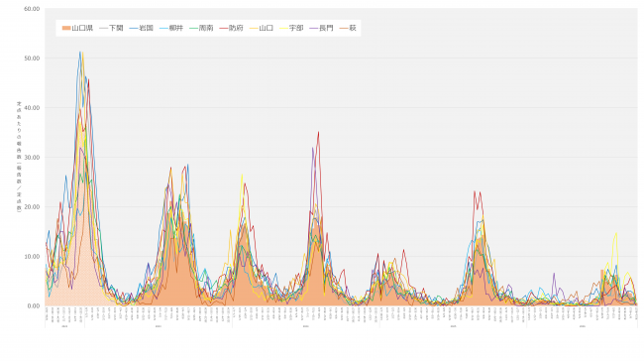Select the 周南 green legend entry

(x=201, y=29)
